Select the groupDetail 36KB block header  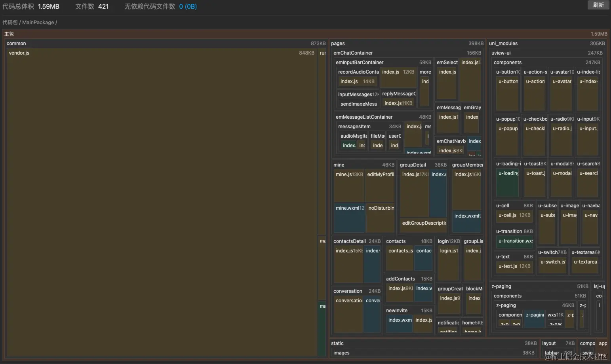tap(423, 165)
